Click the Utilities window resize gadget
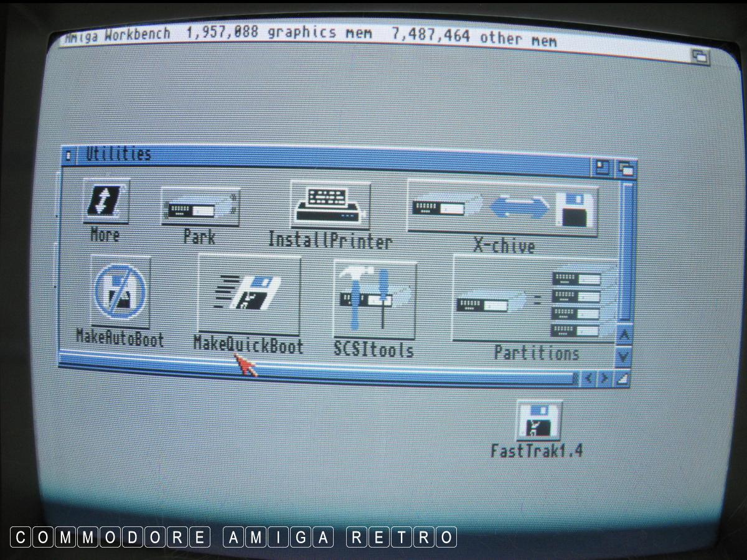The image size is (747, 560). [622, 378]
